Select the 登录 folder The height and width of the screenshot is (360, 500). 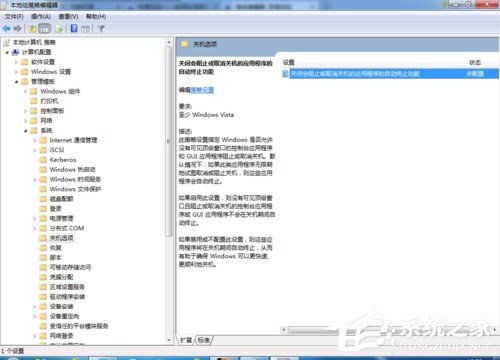pos(55,209)
